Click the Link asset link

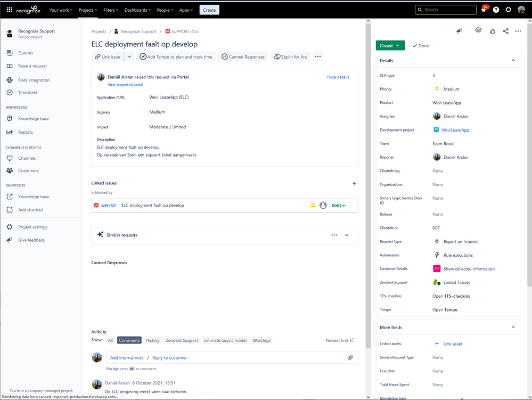(453, 344)
